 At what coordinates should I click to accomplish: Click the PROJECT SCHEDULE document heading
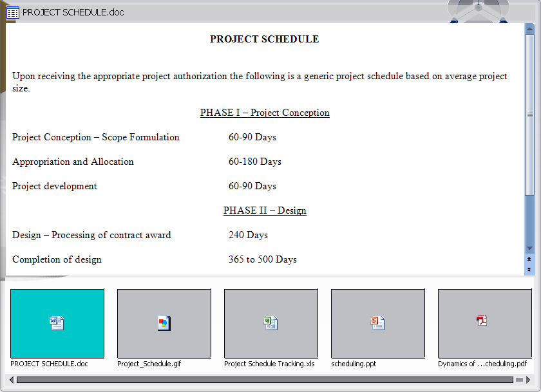tap(264, 39)
